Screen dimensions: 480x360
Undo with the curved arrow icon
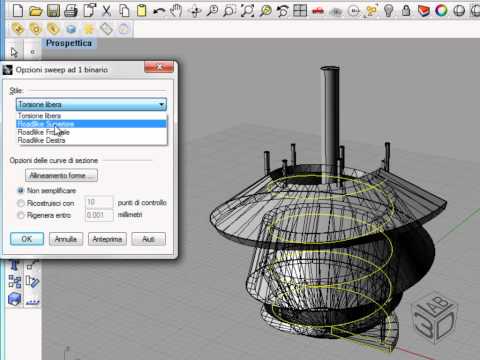pos(159,11)
